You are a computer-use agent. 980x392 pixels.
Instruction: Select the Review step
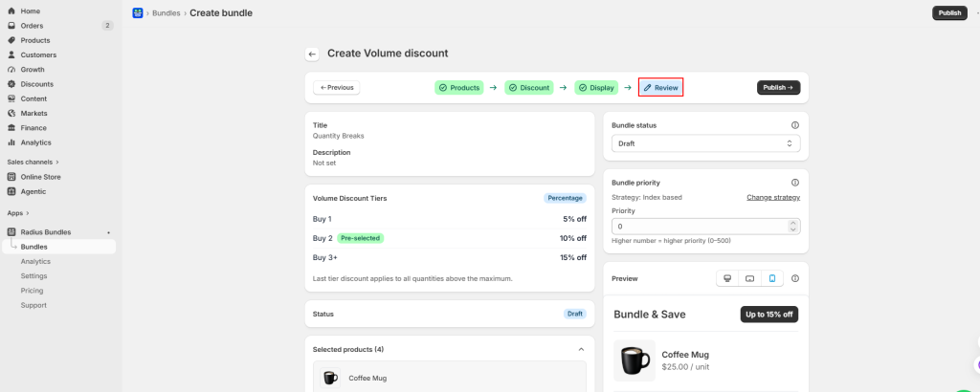point(660,88)
